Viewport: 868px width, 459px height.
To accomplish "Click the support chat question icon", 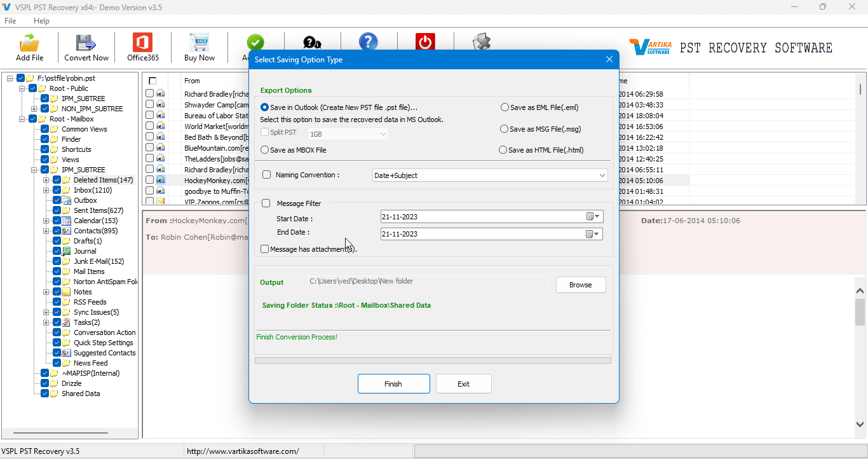I will [x=312, y=43].
